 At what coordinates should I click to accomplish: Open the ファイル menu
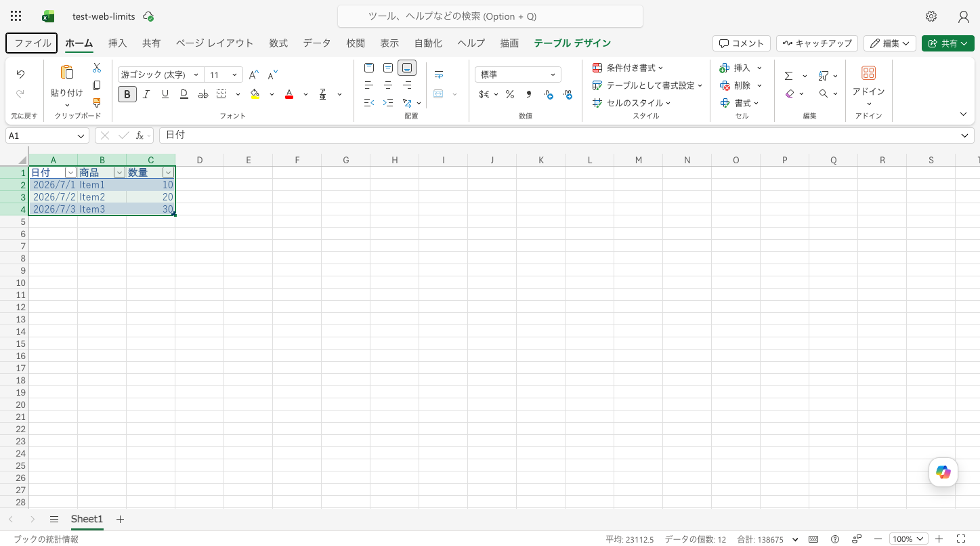tap(32, 43)
